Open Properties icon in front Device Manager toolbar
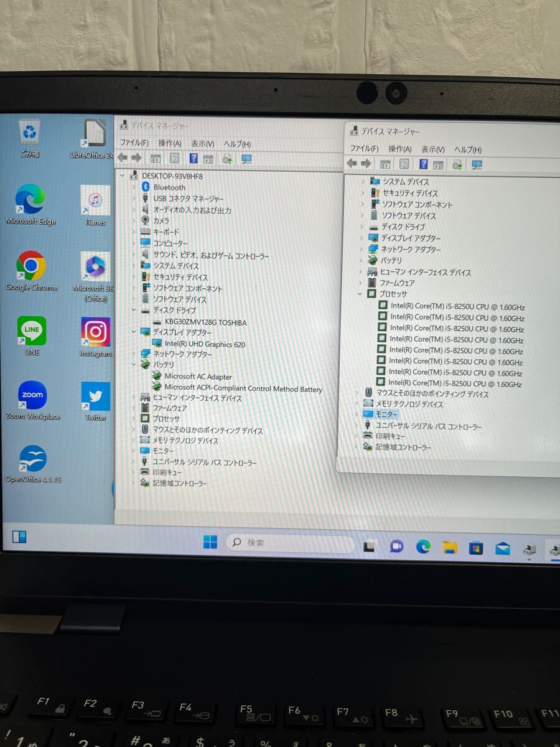 pos(404,164)
